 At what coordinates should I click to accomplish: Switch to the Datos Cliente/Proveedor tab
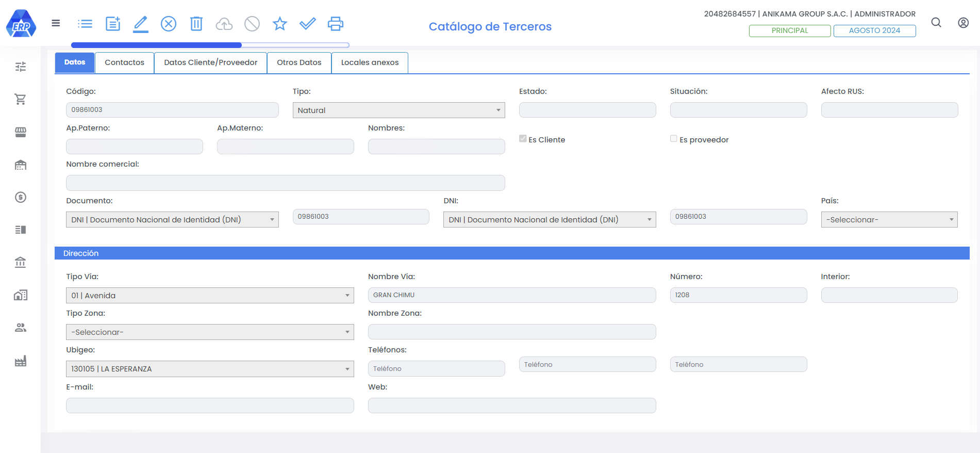(211, 62)
